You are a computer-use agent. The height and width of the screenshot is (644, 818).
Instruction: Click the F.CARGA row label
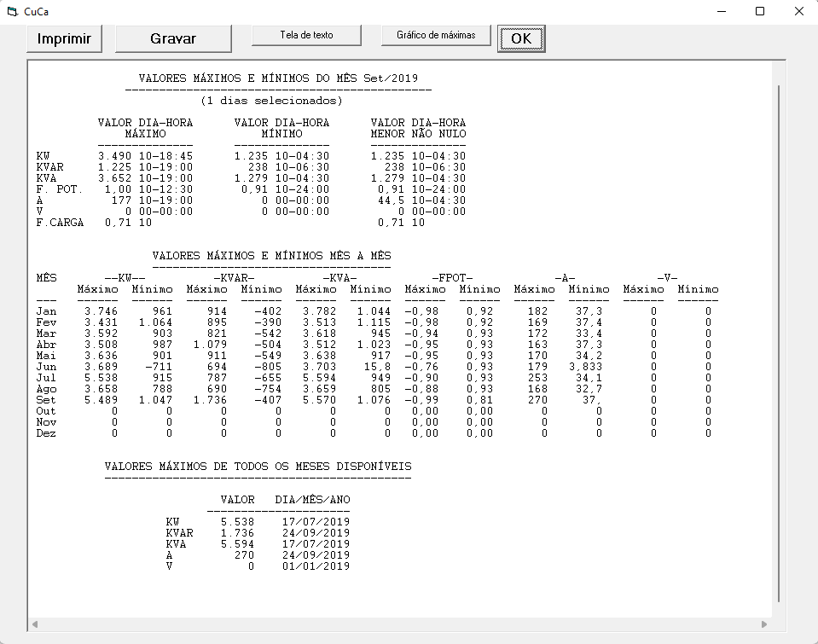tap(60, 223)
